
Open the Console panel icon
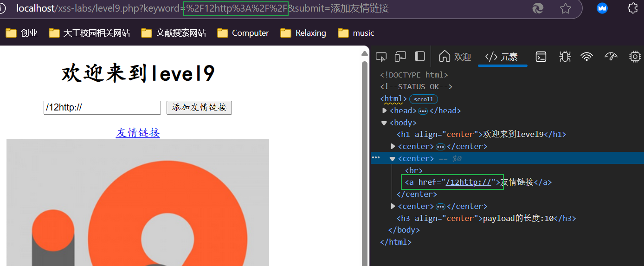[x=541, y=57]
